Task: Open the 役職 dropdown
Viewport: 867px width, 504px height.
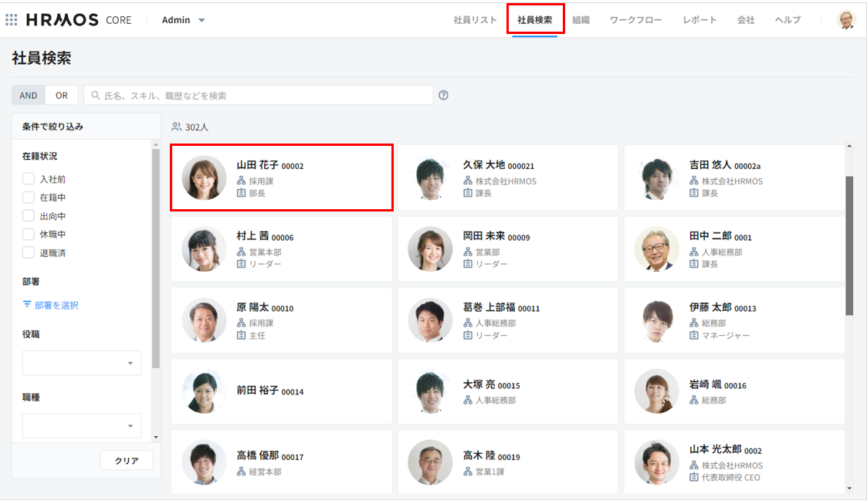Action: tap(81, 363)
